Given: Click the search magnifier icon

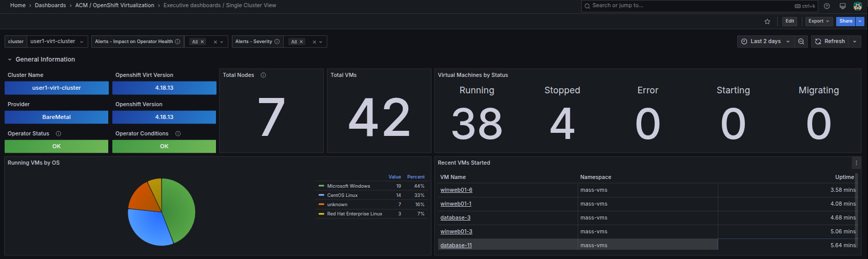Looking at the screenshot, I should [587, 6].
